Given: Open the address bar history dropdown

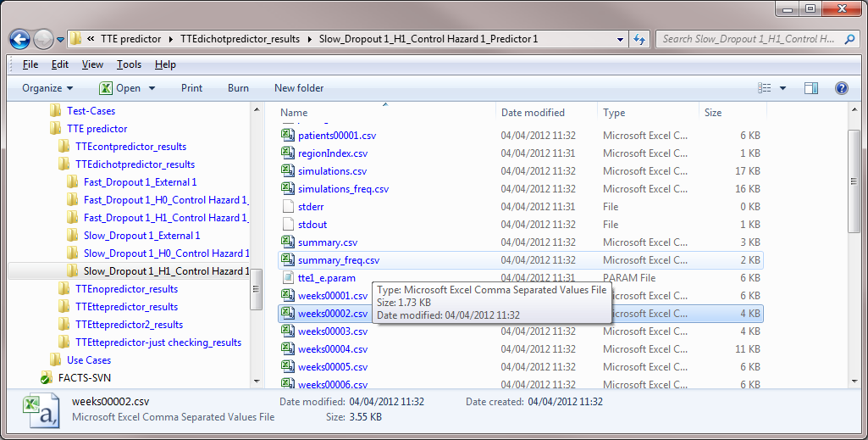Looking at the screenshot, I should tap(621, 39).
